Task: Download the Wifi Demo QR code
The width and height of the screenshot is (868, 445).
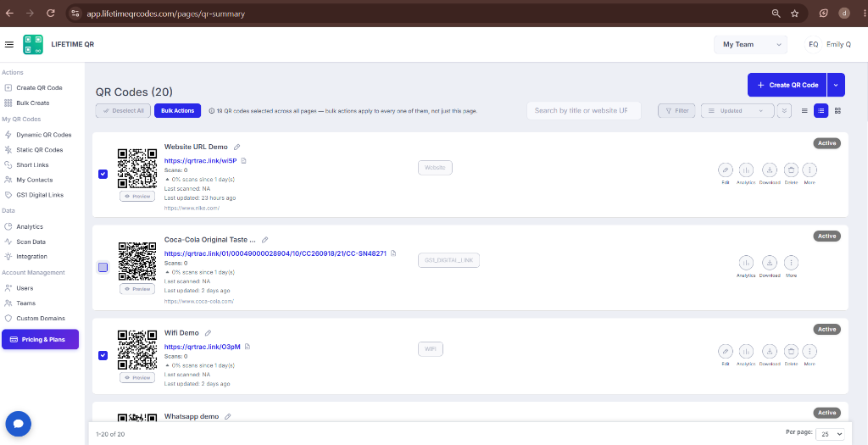Action: click(770, 352)
